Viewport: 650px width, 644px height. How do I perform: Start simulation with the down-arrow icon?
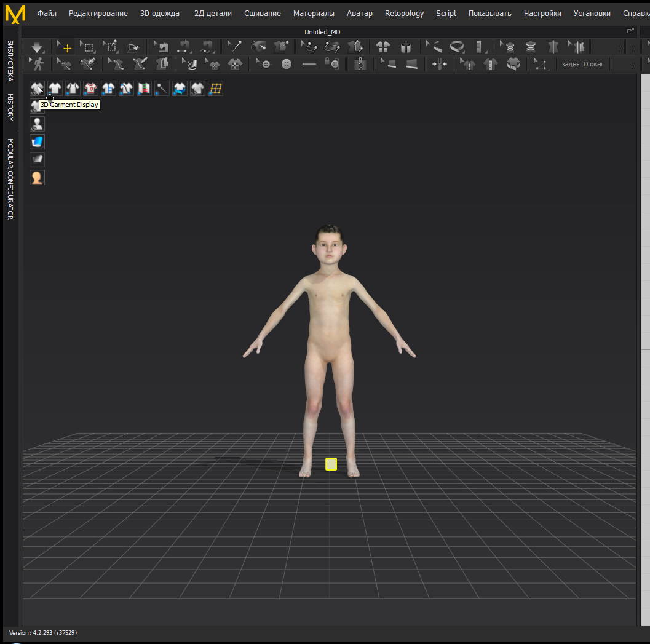point(38,47)
